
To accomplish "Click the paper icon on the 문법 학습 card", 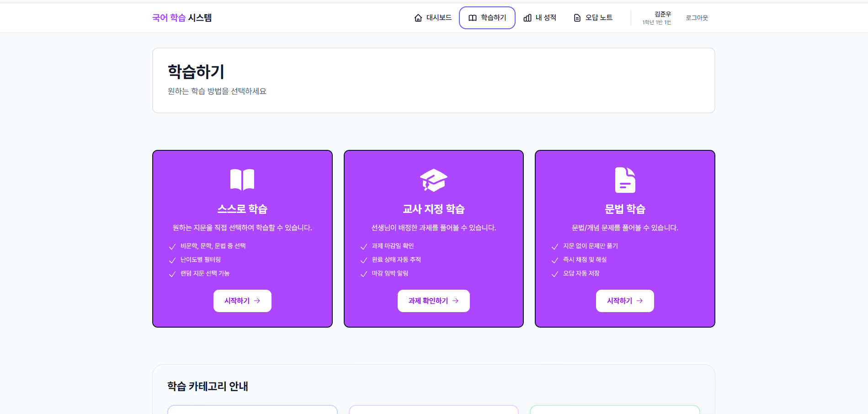I will [625, 180].
